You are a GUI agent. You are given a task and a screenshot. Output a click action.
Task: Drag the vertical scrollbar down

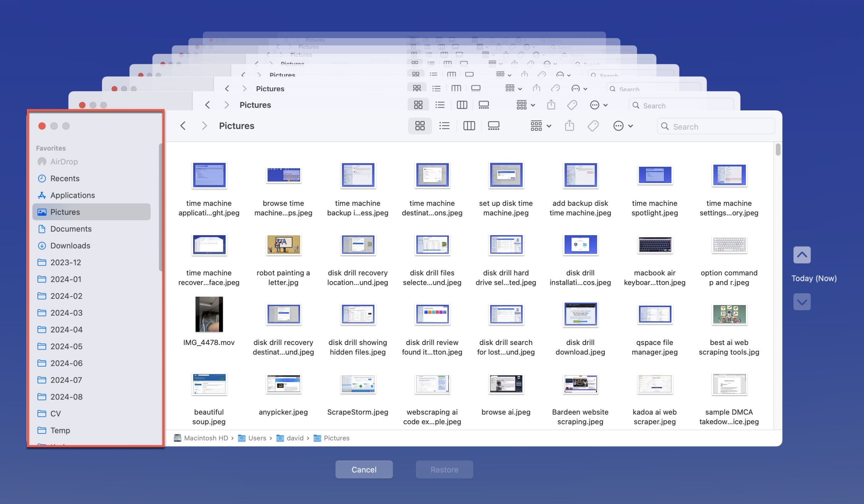point(774,155)
